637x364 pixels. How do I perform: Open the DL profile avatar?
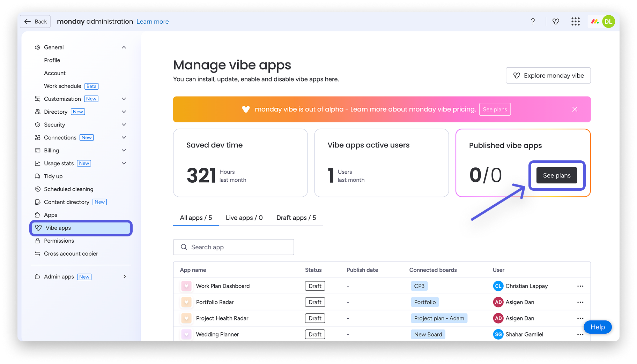click(609, 21)
